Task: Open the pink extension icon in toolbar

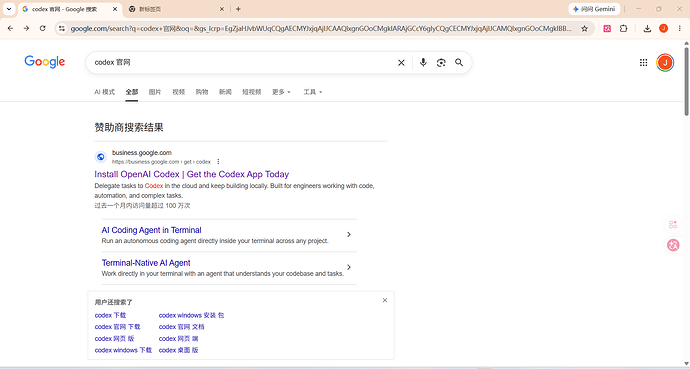Action: click(607, 28)
